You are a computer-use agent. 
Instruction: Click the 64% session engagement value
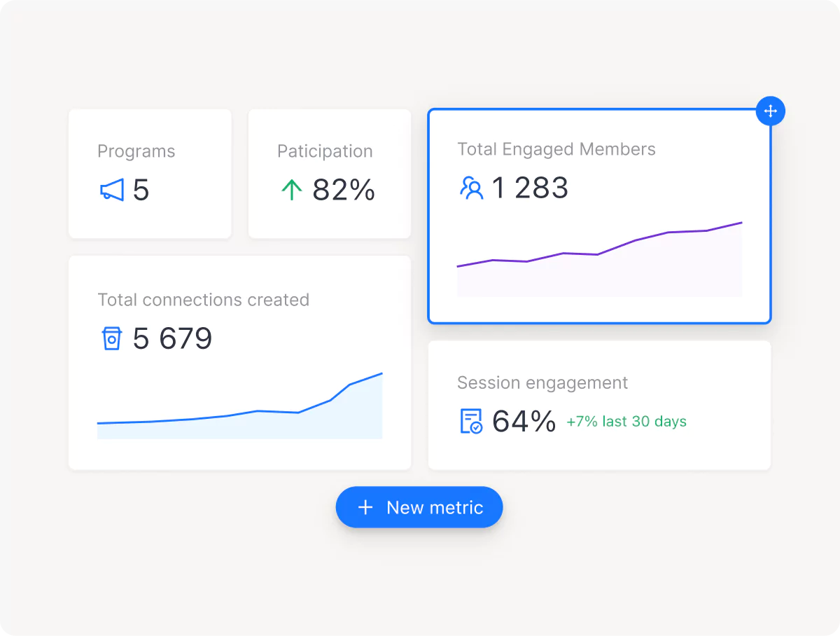pyautogui.click(x=524, y=421)
